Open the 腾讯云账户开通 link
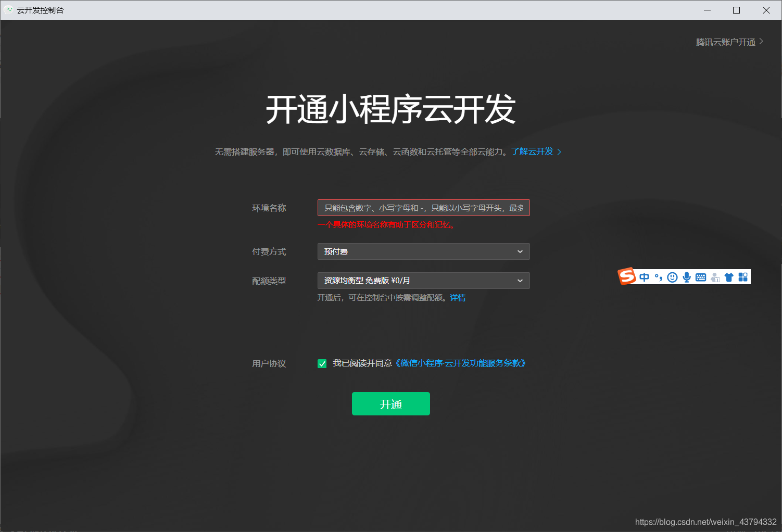Image resolution: width=782 pixels, height=532 pixels. (730, 42)
